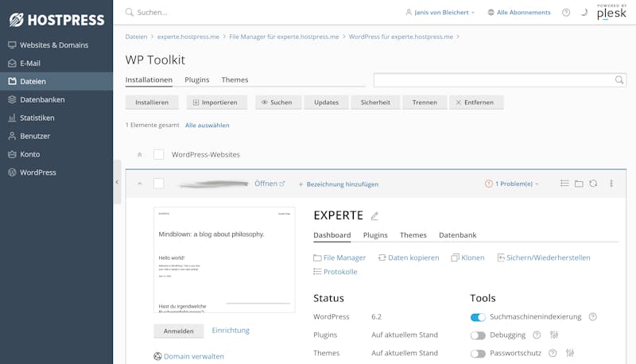Open the help question mark icon in header

click(x=566, y=13)
